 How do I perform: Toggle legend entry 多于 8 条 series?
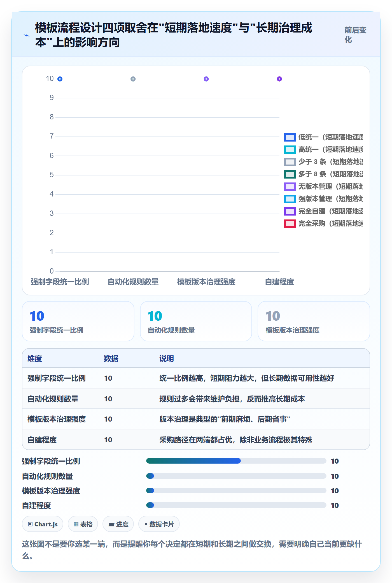(x=324, y=174)
